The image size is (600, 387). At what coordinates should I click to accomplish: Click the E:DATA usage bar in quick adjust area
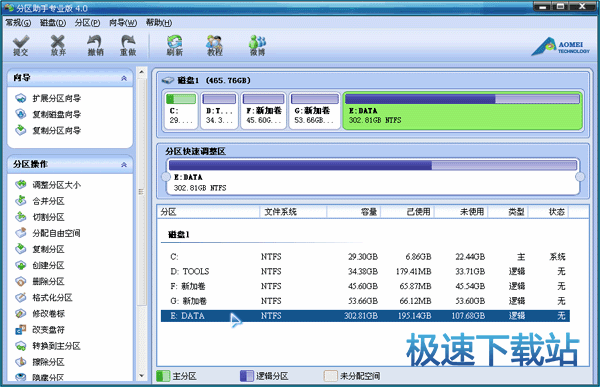pyautogui.click(x=373, y=165)
